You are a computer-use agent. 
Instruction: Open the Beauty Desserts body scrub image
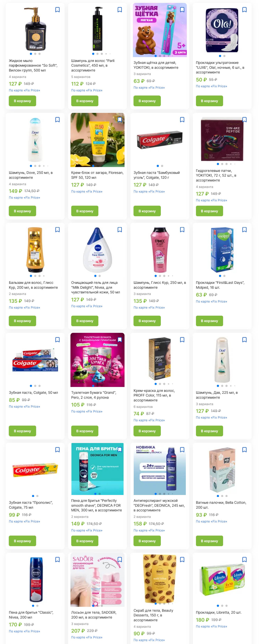[160, 579]
